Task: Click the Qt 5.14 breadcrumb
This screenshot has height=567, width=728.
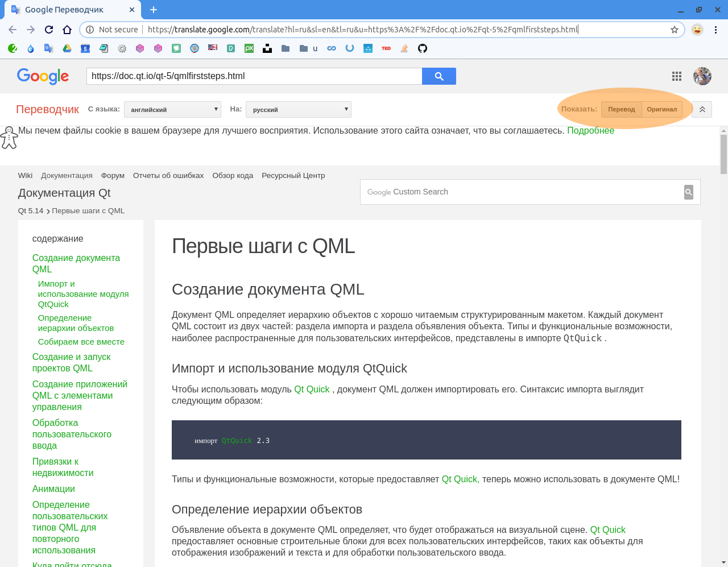Action: [x=31, y=211]
